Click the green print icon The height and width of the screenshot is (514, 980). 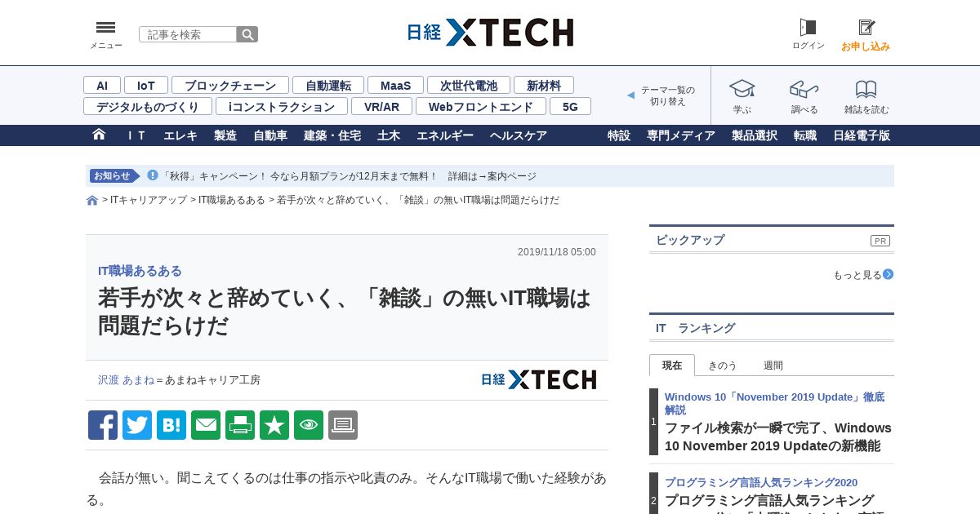240,425
